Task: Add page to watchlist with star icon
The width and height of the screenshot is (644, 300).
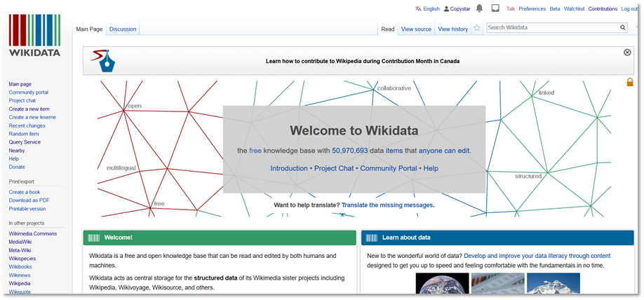Action: click(x=477, y=28)
